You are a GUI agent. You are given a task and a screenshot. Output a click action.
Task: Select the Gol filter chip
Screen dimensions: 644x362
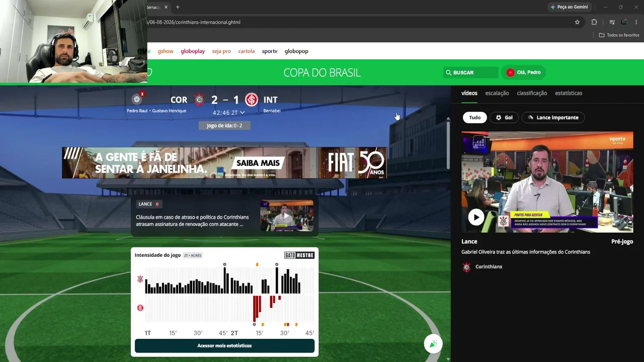click(504, 118)
